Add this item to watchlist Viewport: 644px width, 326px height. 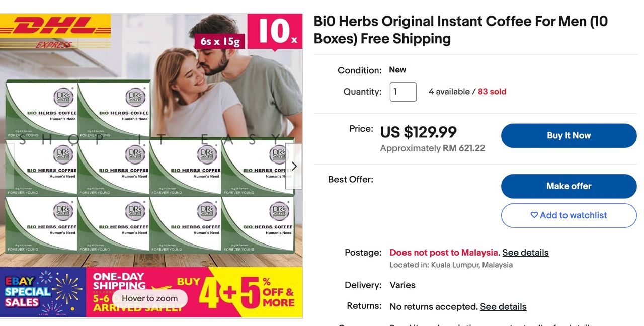coord(569,215)
